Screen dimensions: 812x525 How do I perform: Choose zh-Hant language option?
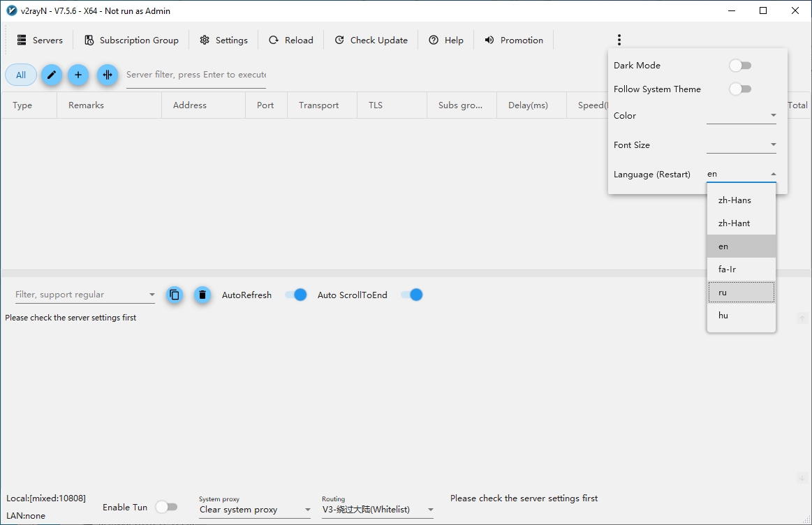point(741,223)
